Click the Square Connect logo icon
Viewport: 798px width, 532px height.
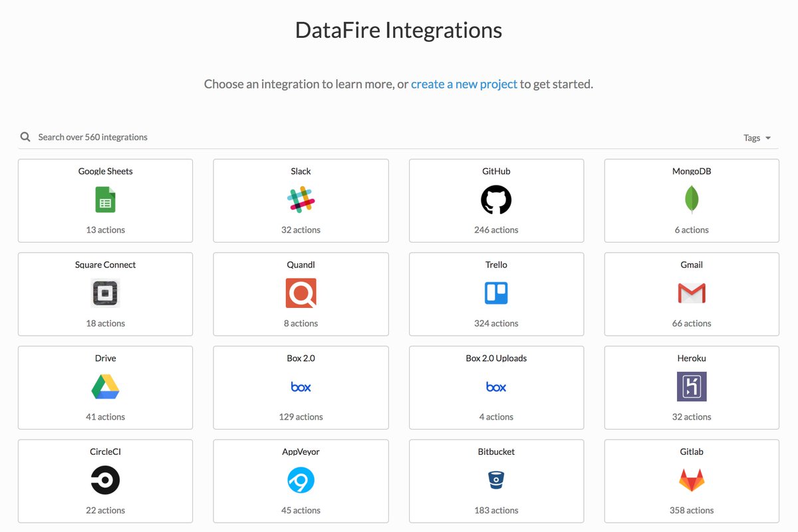(x=105, y=293)
